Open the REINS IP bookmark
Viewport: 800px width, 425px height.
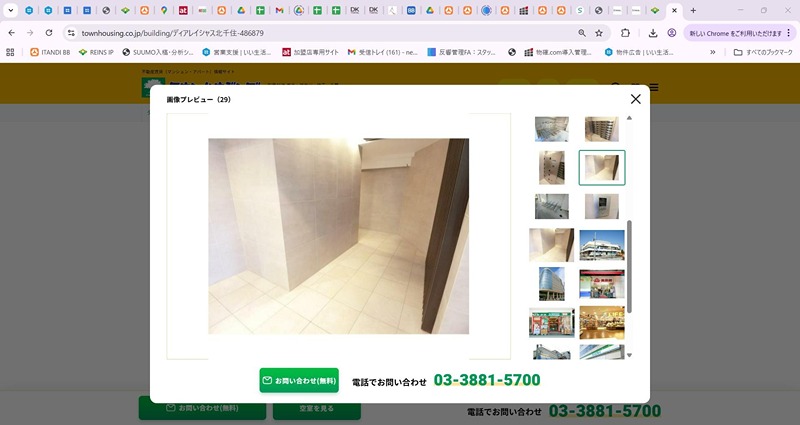96,52
